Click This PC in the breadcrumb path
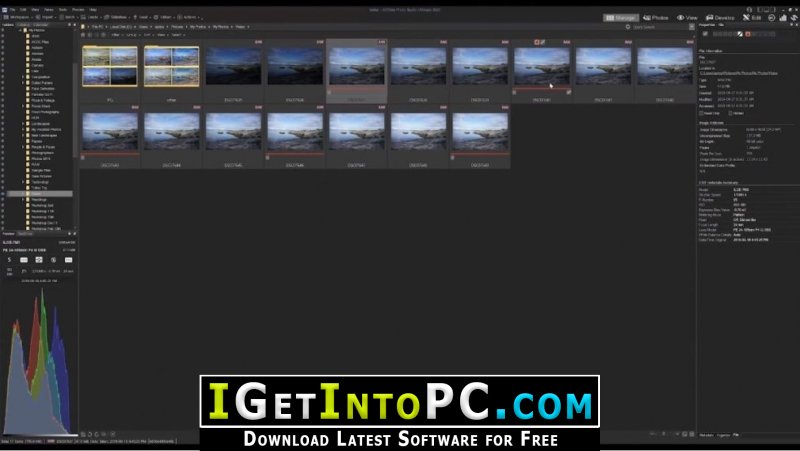Screen dimensions: 800x451 (97, 27)
